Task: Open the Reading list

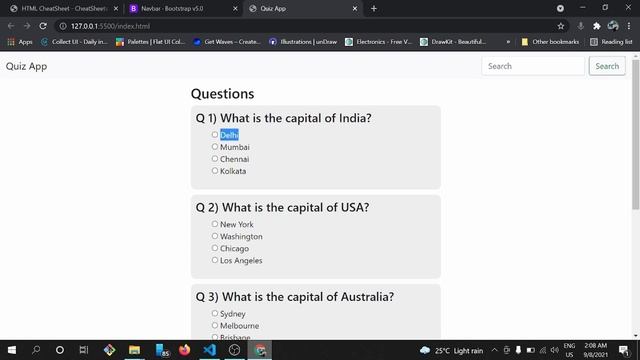Action: click(611, 42)
